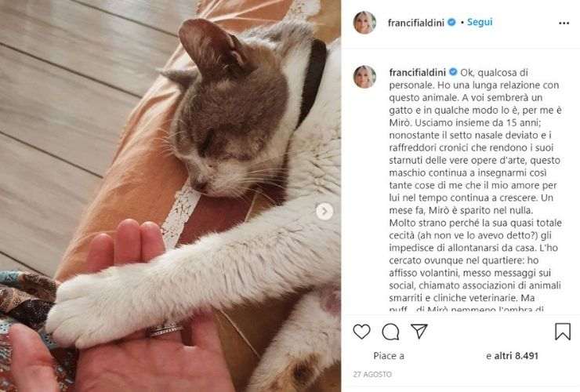Screen dimensions: 580x392
Task: Save post with bookmark icon
Action: (563, 331)
